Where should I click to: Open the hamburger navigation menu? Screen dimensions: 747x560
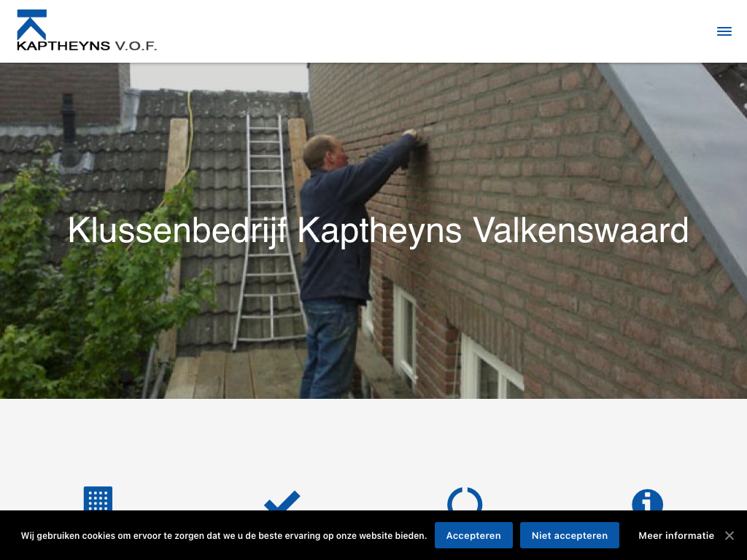pos(724,31)
